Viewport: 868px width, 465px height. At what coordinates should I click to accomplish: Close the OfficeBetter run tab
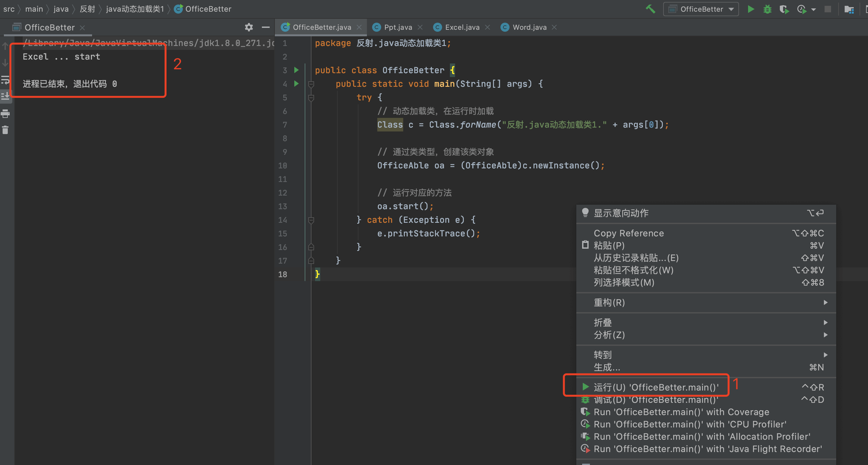(x=82, y=28)
